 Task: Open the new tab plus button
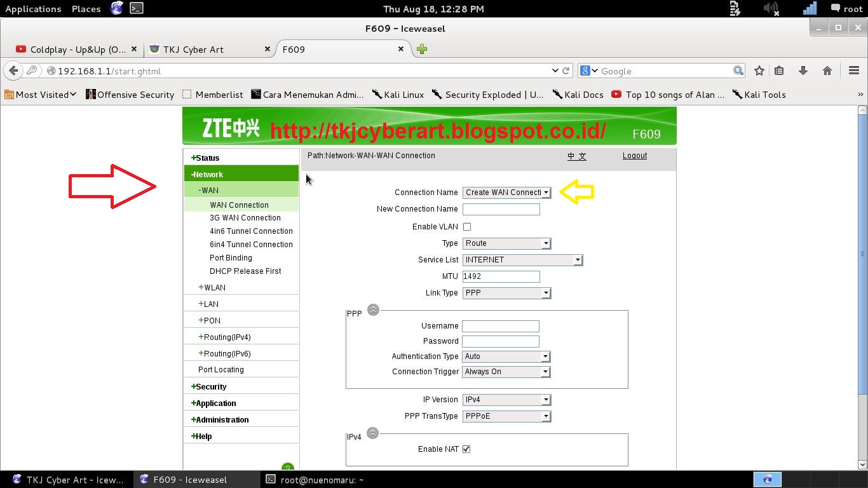[x=422, y=49]
